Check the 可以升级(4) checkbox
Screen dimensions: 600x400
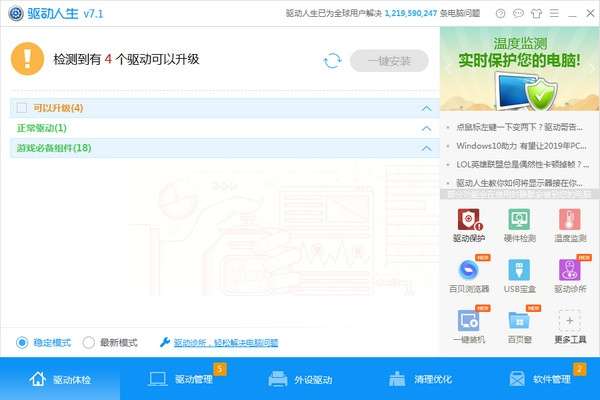pyautogui.click(x=22, y=108)
